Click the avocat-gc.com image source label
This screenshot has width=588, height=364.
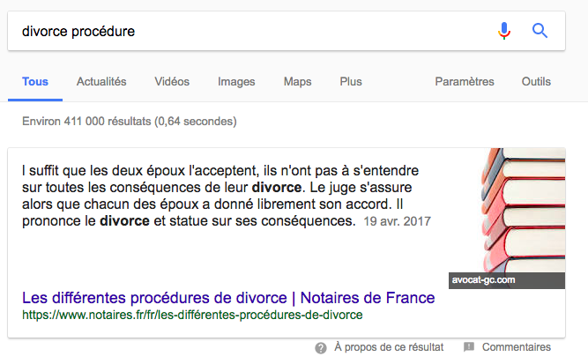click(481, 280)
